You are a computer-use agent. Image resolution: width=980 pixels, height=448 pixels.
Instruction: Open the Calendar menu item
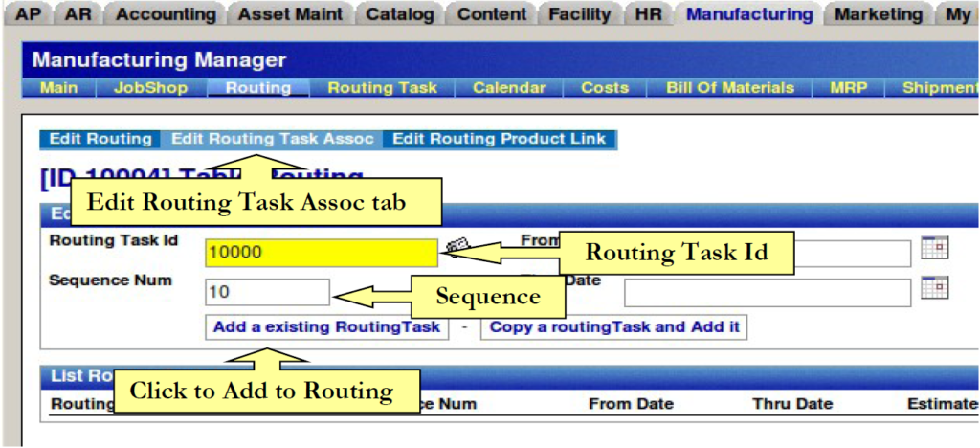(508, 87)
